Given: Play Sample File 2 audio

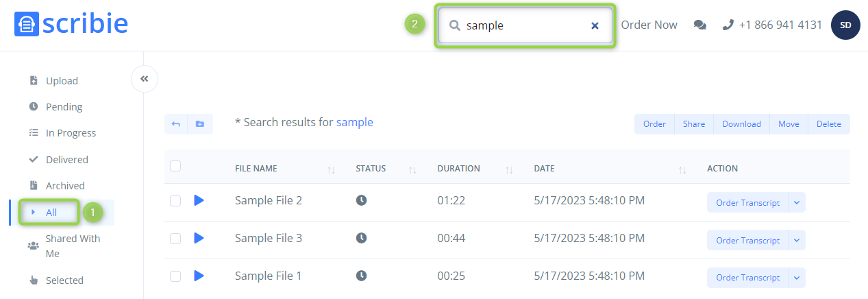Looking at the screenshot, I should pyautogui.click(x=199, y=200).
